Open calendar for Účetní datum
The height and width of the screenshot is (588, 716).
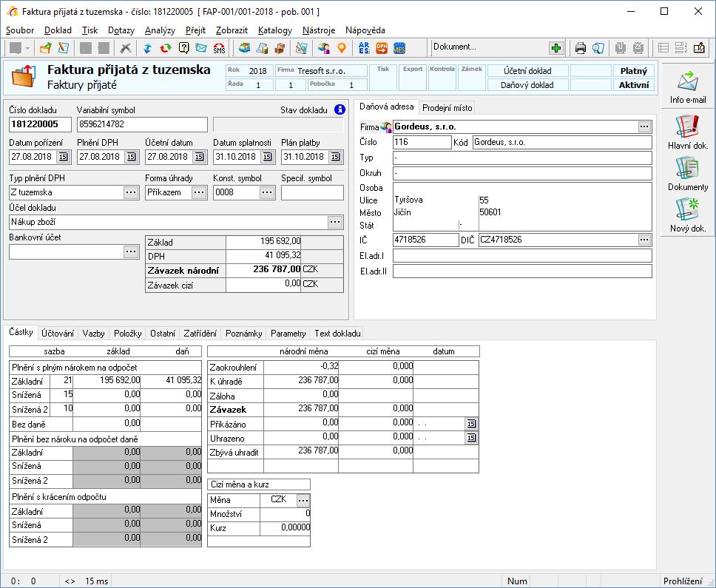click(x=199, y=157)
